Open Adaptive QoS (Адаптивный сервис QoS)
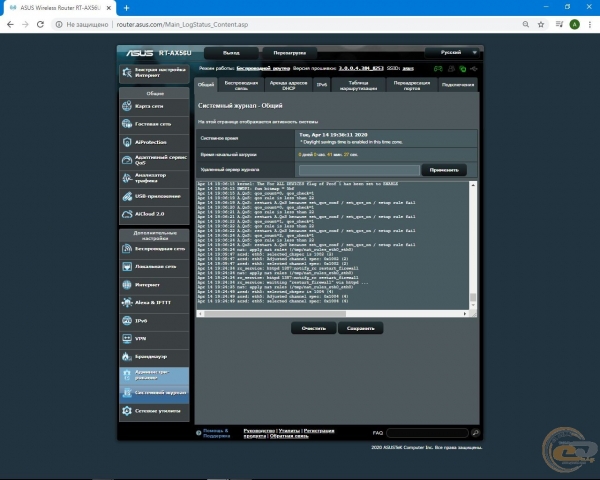Image resolution: width=600 pixels, height=480 pixels. coord(154,160)
